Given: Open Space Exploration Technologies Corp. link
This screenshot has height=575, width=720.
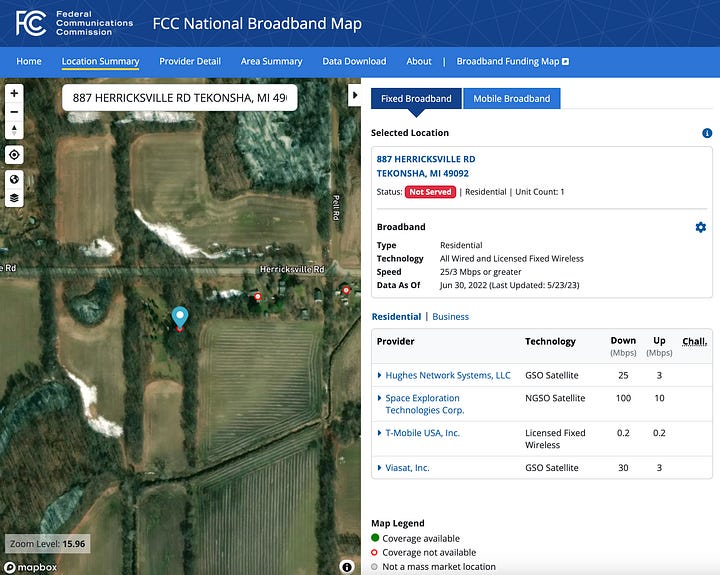Looking at the screenshot, I should click(425, 404).
